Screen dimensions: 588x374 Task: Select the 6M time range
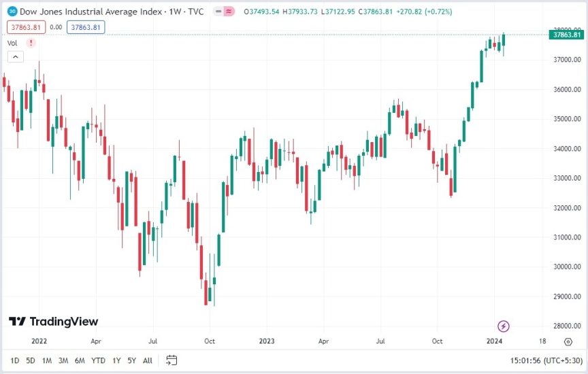pos(80,360)
